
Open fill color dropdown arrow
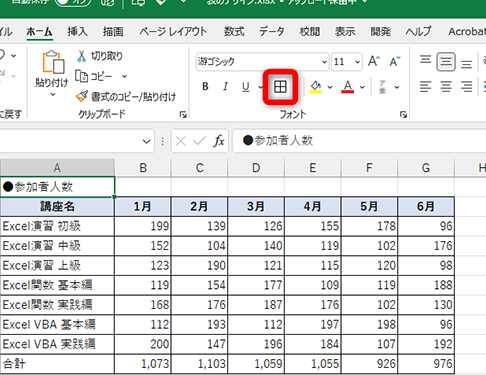pos(330,87)
